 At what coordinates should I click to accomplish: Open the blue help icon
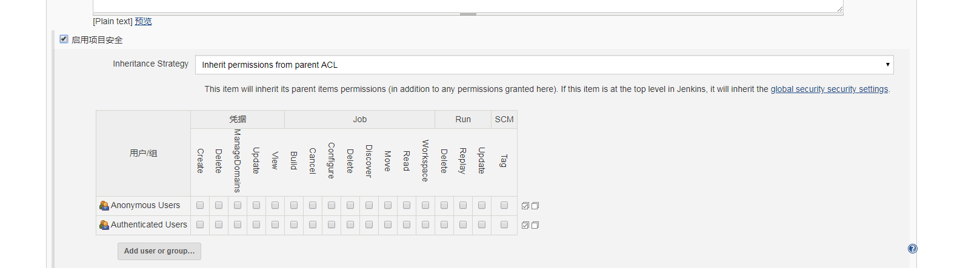click(x=912, y=249)
